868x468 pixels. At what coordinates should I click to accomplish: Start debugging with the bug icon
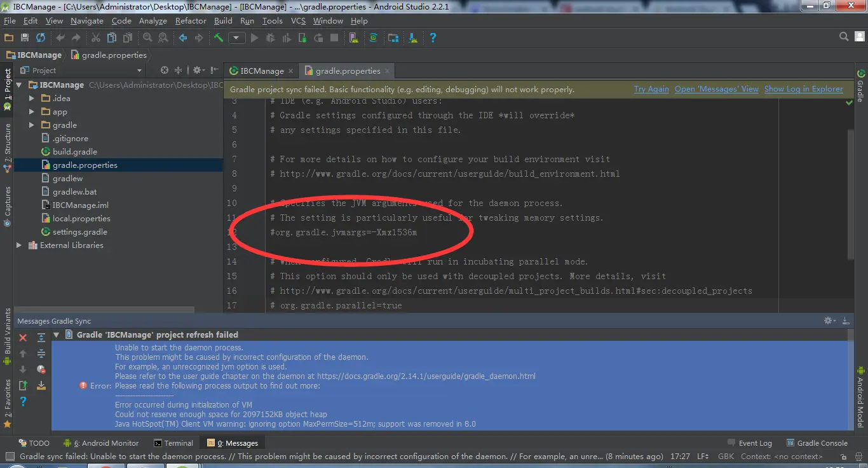click(x=271, y=38)
